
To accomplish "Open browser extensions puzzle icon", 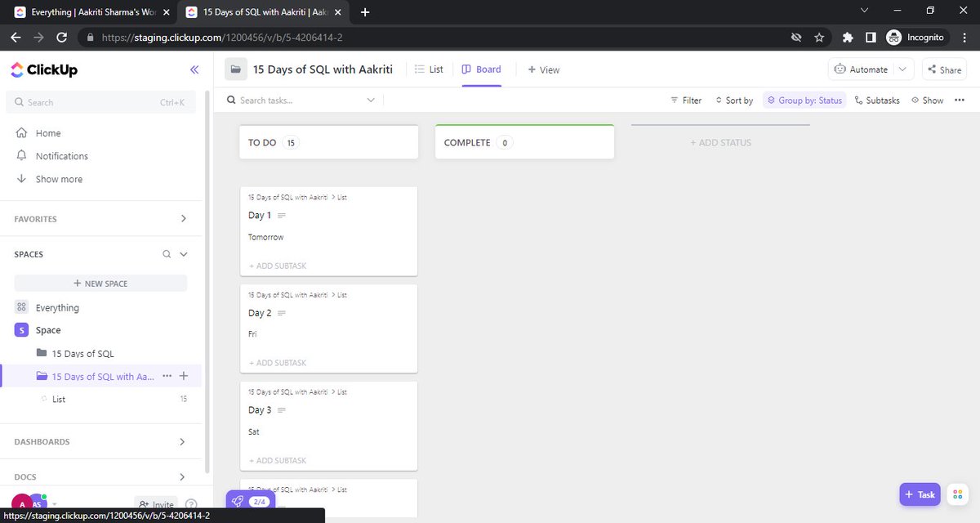I will (x=848, y=37).
